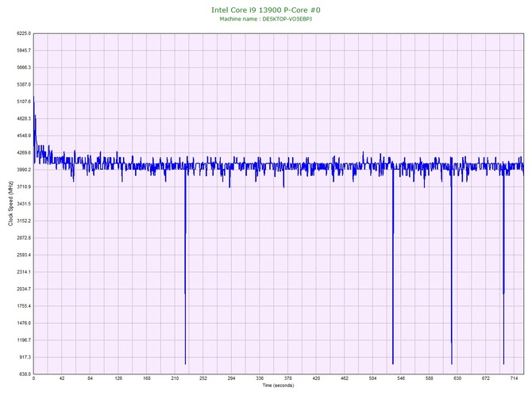Viewport: 532px width, 399px height.
Task: Click the y-axis value '3990.2'
Action: [24, 170]
